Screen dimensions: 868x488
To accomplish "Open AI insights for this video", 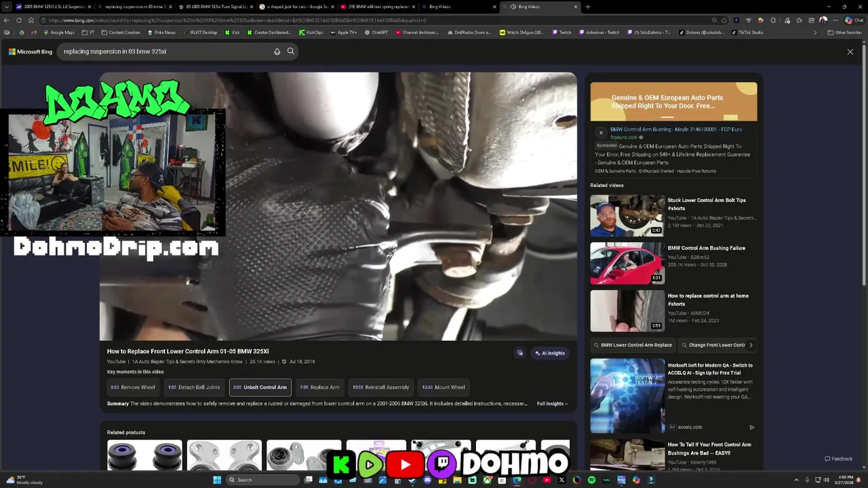I will coord(550,353).
